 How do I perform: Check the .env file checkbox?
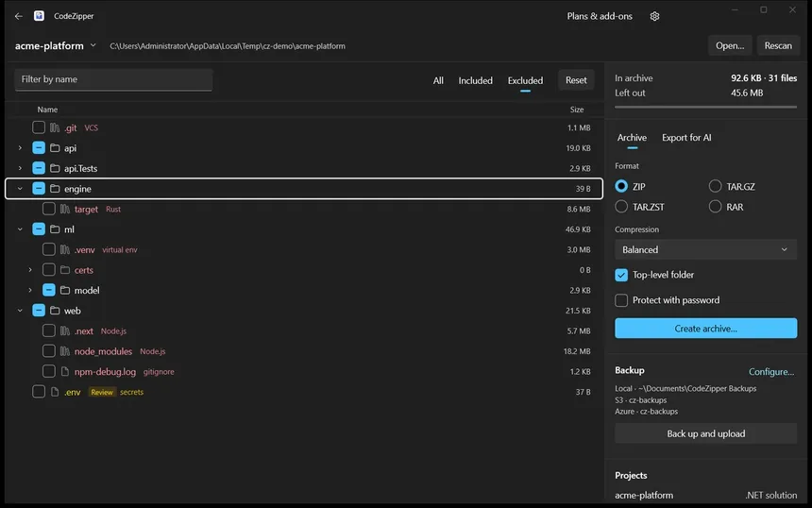click(x=39, y=392)
